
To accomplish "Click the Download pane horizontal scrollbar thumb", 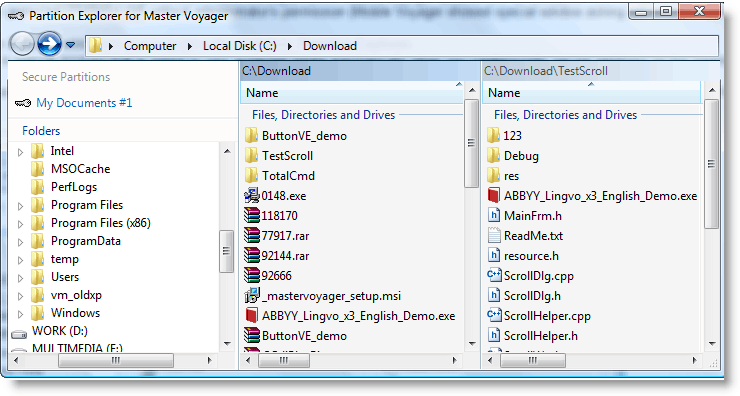I will coord(284,361).
